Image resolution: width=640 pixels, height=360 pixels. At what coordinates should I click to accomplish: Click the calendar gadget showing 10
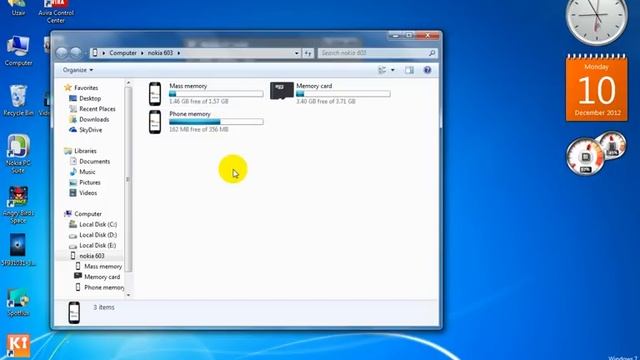point(596,87)
